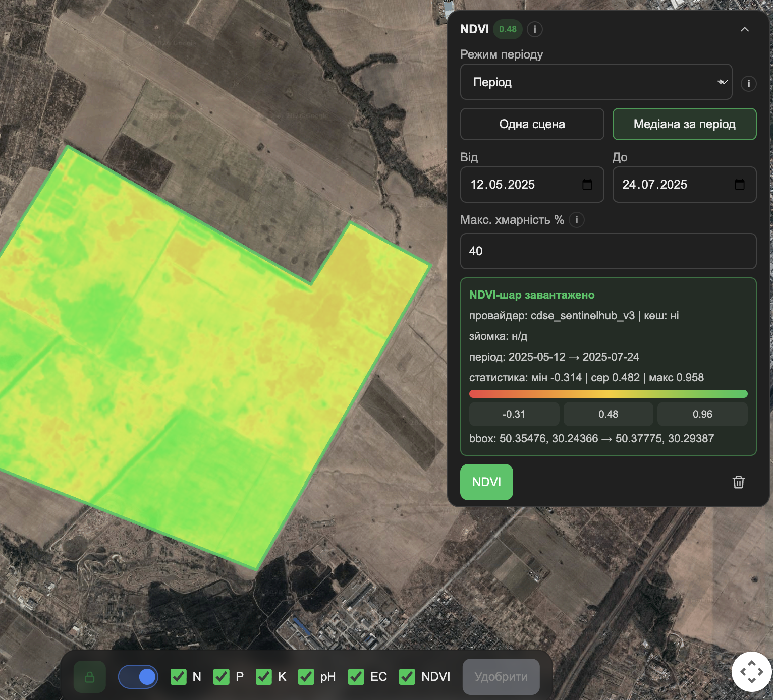The height and width of the screenshot is (700, 773).
Task: Open calendar picker for Від date
Action: coord(587,185)
